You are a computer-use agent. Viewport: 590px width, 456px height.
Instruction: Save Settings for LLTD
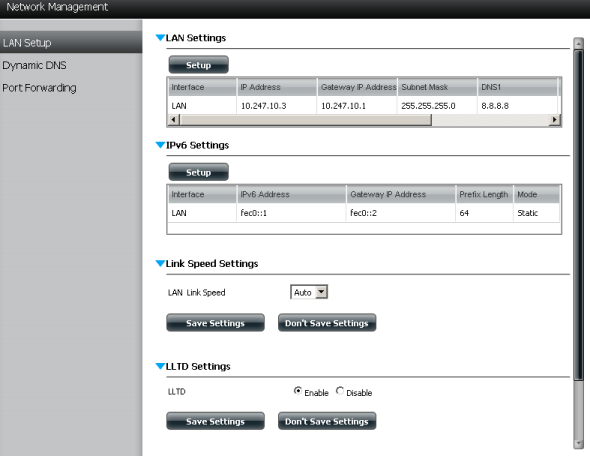coord(215,421)
